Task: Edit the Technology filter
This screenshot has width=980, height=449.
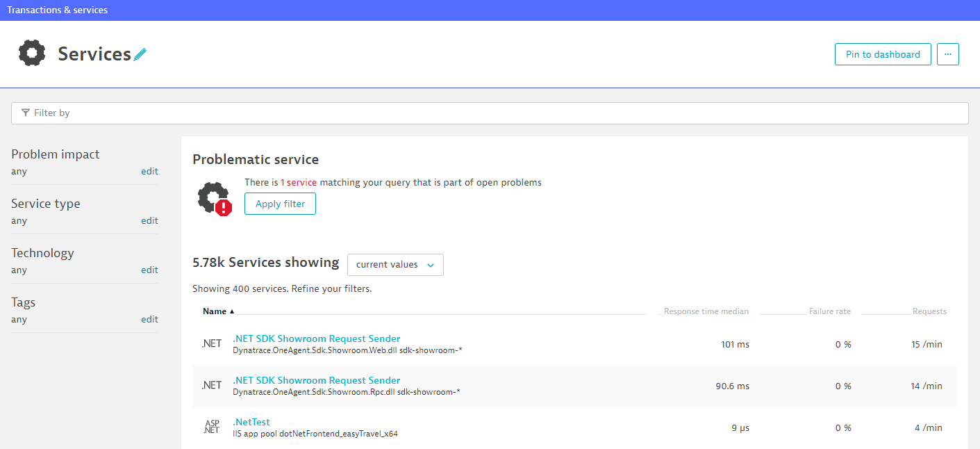Action: coord(150,270)
